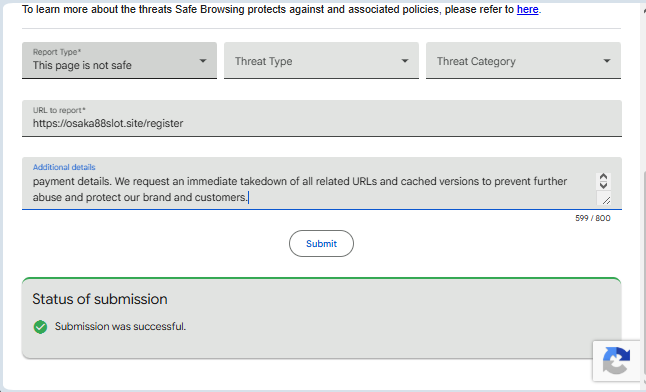
Task: Click the Threat Category field label
Action: tap(476, 61)
